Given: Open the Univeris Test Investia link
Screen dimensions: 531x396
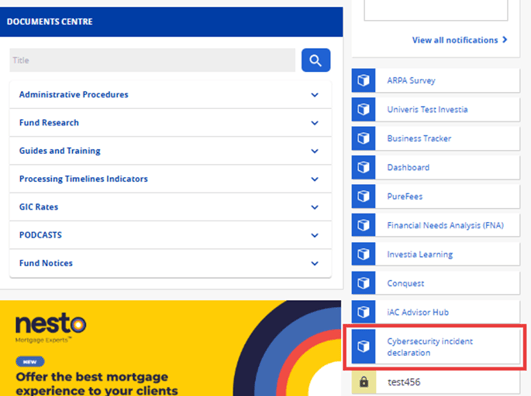Looking at the screenshot, I should [x=427, y=109].
